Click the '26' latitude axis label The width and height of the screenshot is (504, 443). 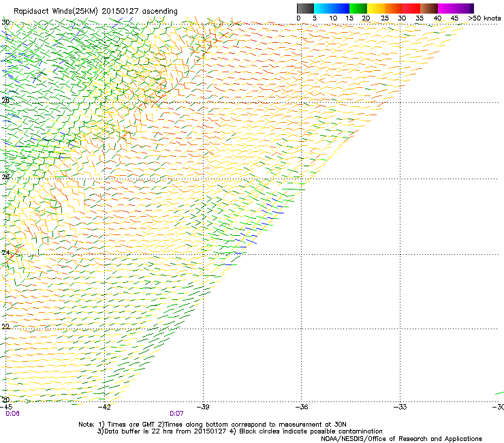(5, 177)
